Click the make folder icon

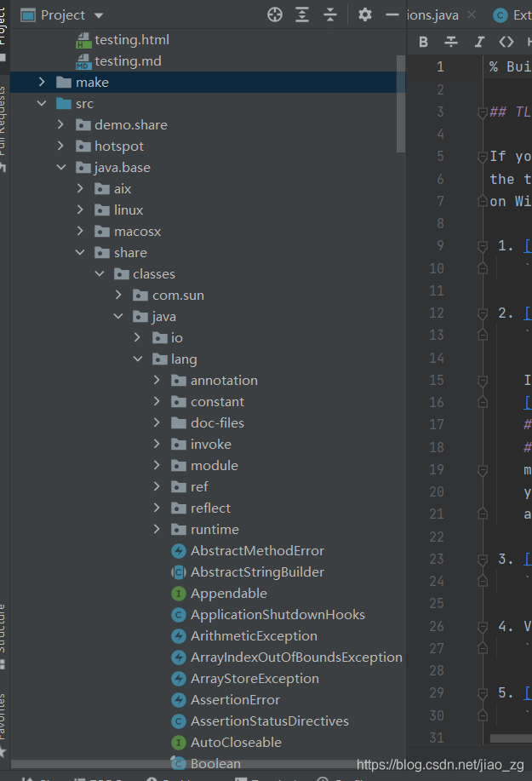pyautogui.click(x=64, y=82)
